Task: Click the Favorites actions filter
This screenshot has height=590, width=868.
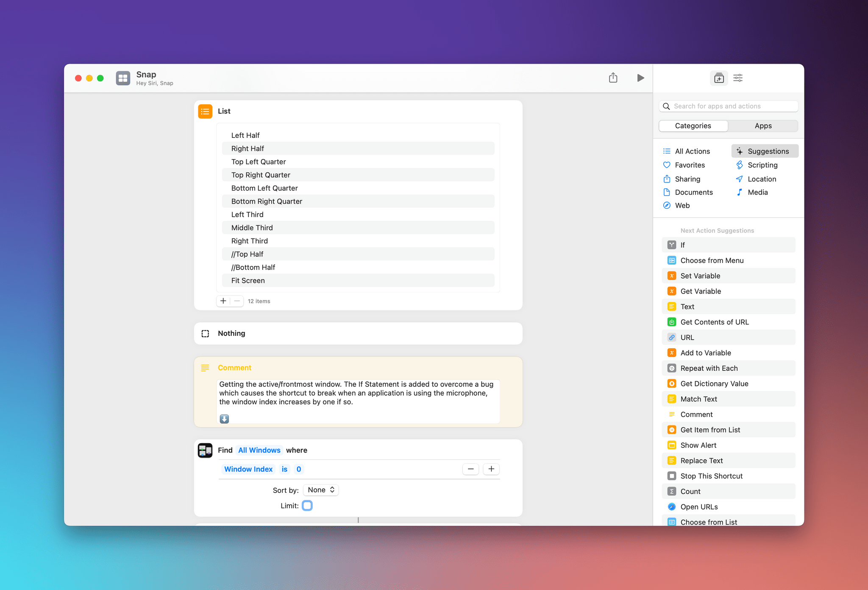Action: click(690, 165)
